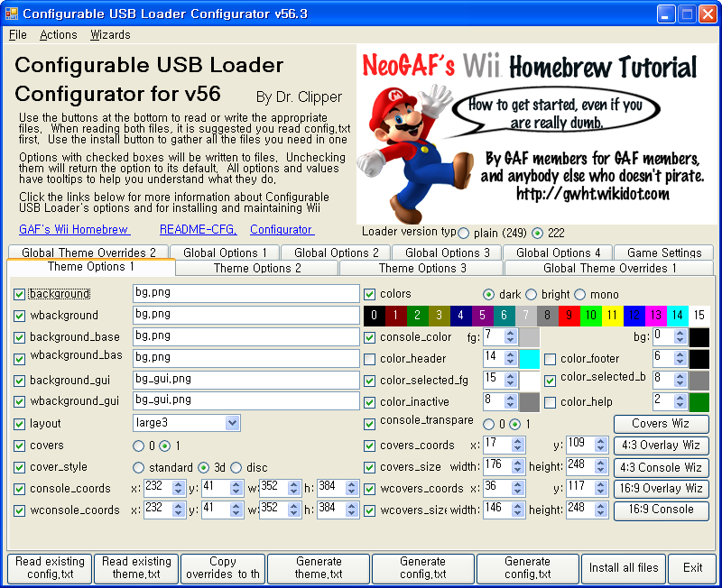Image resolution: width=722 pixels, height=588 pixels.
Task: Open GAF's Wii Homebrew link
Action: point(75,230)
